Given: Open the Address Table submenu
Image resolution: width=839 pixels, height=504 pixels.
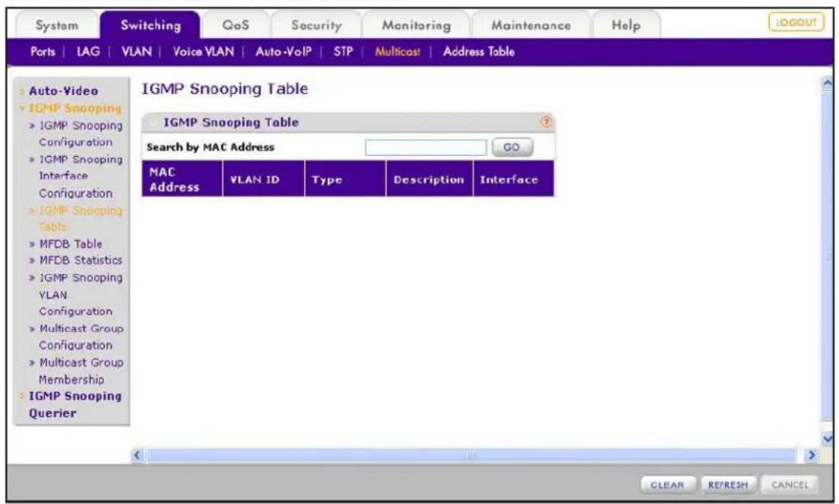Looking at the screenshot, I should pos(479,52).
